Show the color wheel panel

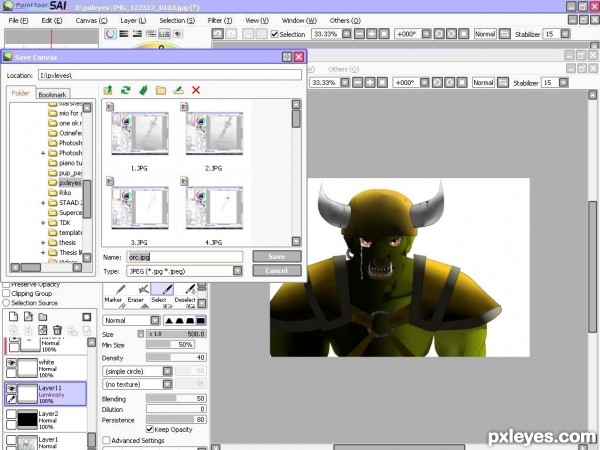tap(111, 34)
